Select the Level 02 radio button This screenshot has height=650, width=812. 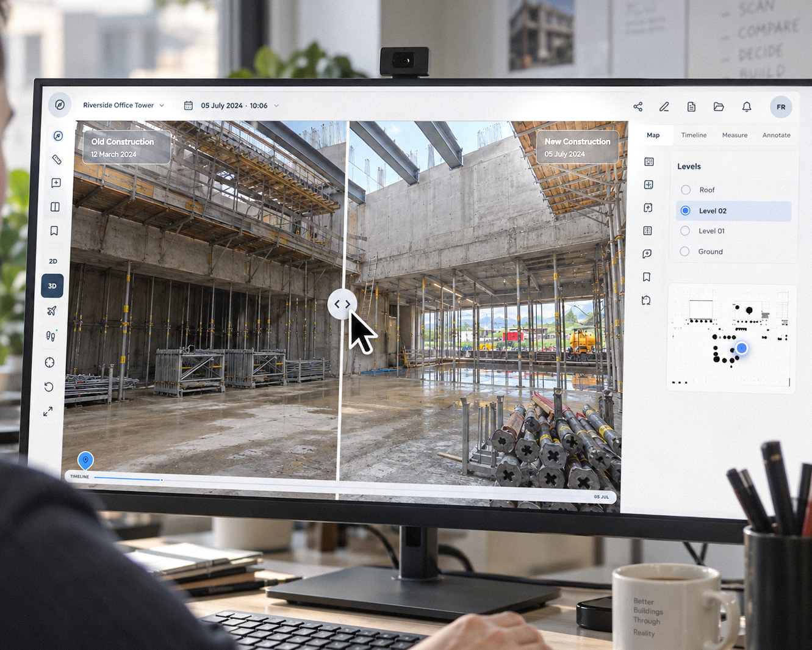pos(686,211)
